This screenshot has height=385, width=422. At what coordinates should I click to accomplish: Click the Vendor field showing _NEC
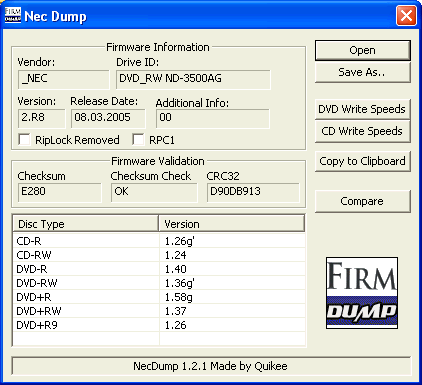click(63, 79)
